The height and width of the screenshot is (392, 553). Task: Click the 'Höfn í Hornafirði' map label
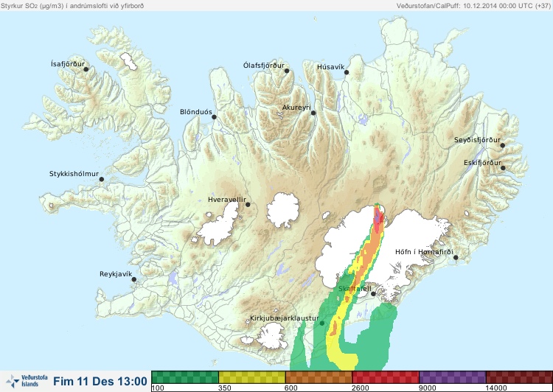click(424, 252)
